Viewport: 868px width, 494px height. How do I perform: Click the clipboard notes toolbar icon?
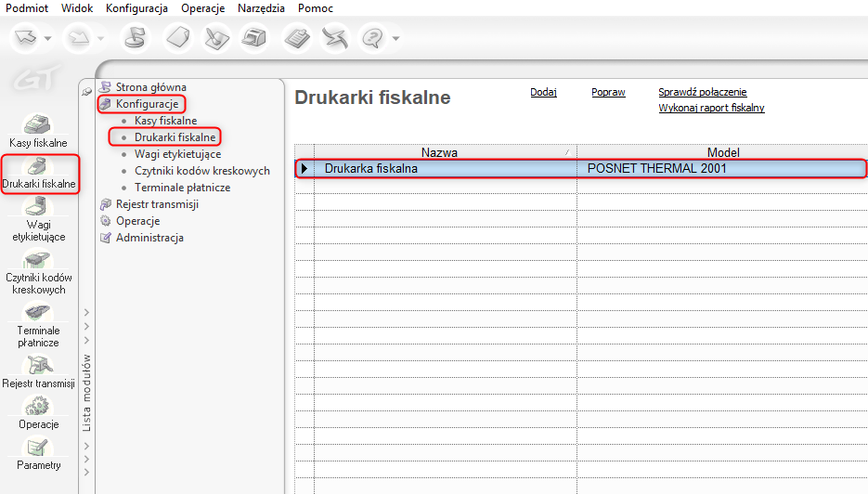coord(297,38)
